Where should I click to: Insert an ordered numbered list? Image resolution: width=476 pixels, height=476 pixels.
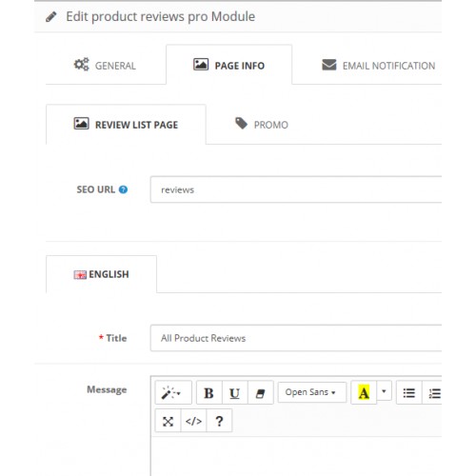tap(433, 393)
